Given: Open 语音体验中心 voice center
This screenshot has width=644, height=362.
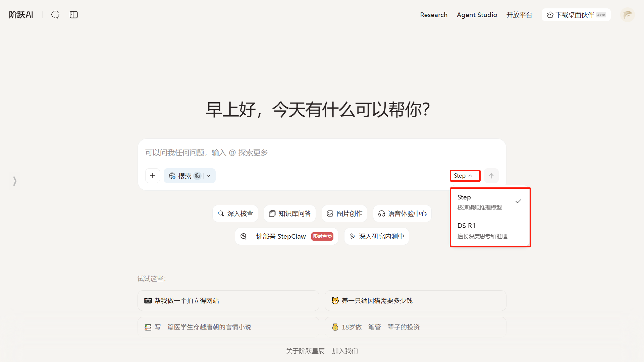Looking at the screenshot, I should [x=402, y=214].
